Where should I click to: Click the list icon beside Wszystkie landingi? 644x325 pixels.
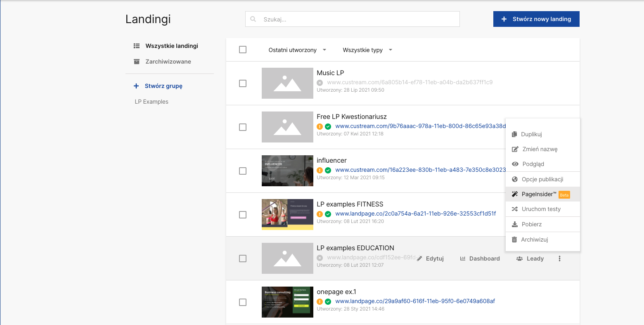pos(137,46)
